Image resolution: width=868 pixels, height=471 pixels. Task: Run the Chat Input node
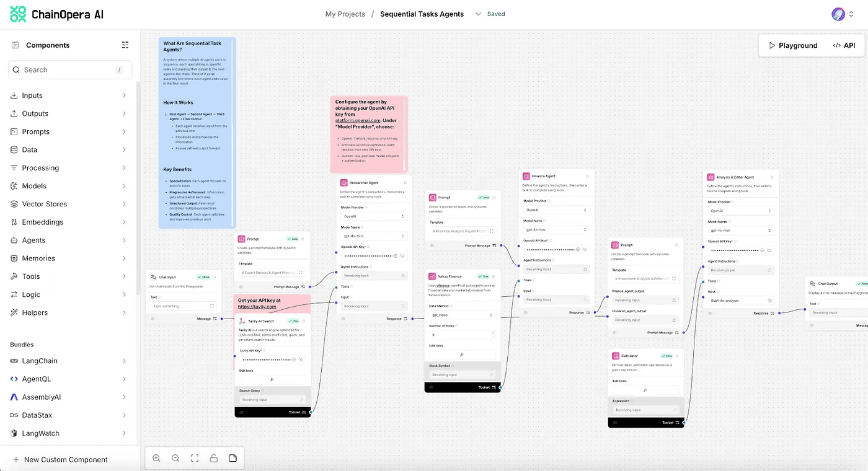tap(215, 277)
